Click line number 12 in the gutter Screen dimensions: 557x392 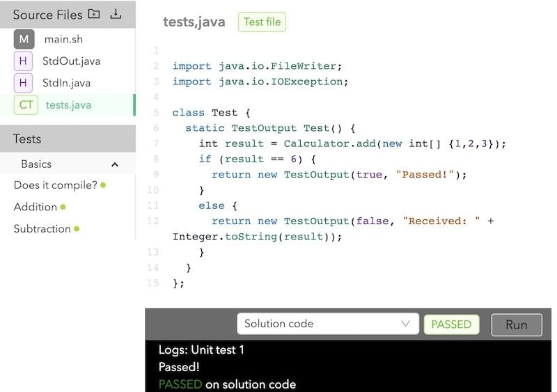pos(152,221)
